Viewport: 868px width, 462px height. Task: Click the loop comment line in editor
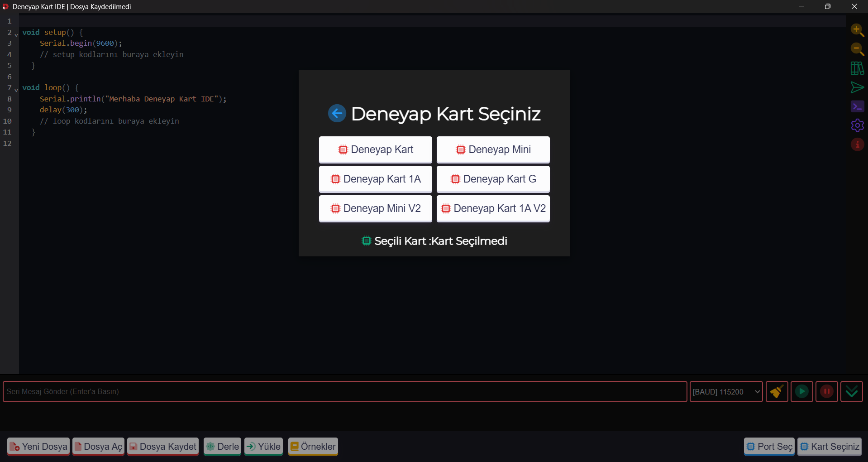point(109,121)
